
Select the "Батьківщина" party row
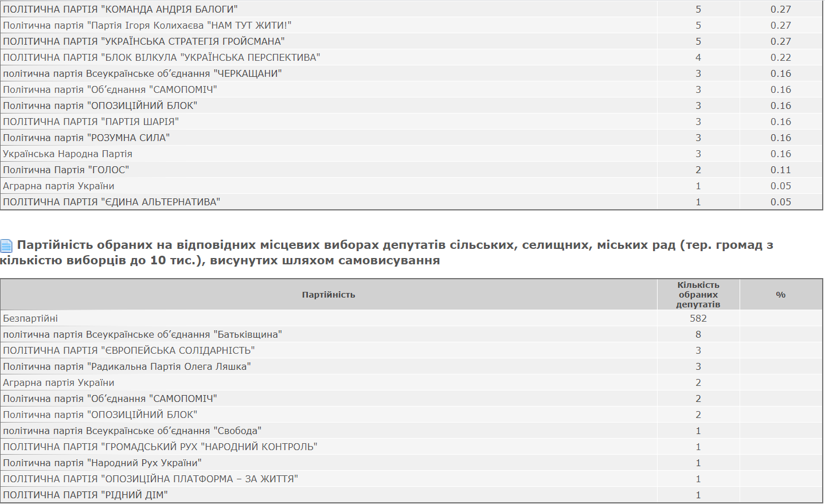[142, 335]
